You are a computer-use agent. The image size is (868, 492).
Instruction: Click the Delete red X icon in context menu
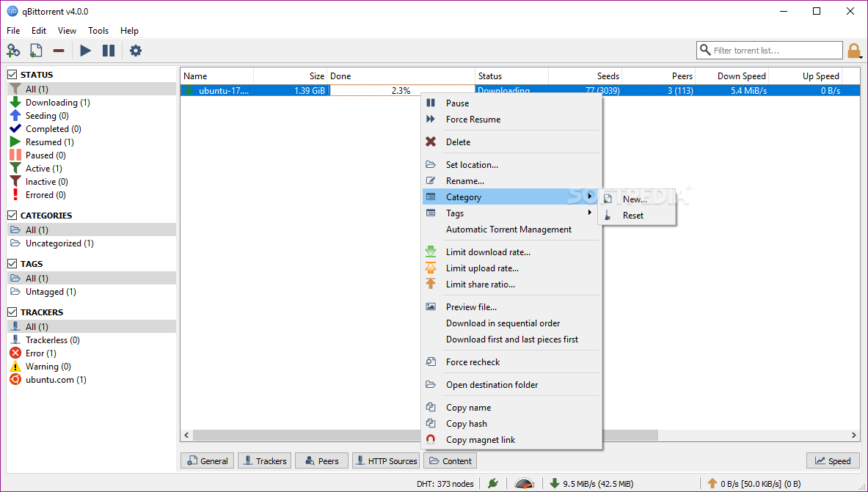[x=431, y=142]
